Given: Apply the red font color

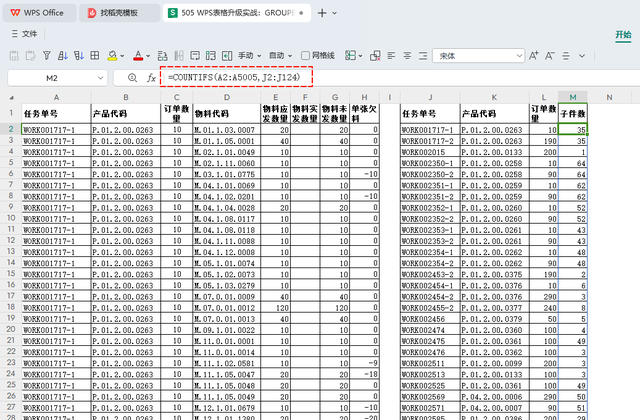Looking at the screenshot, I should (138, 56).
